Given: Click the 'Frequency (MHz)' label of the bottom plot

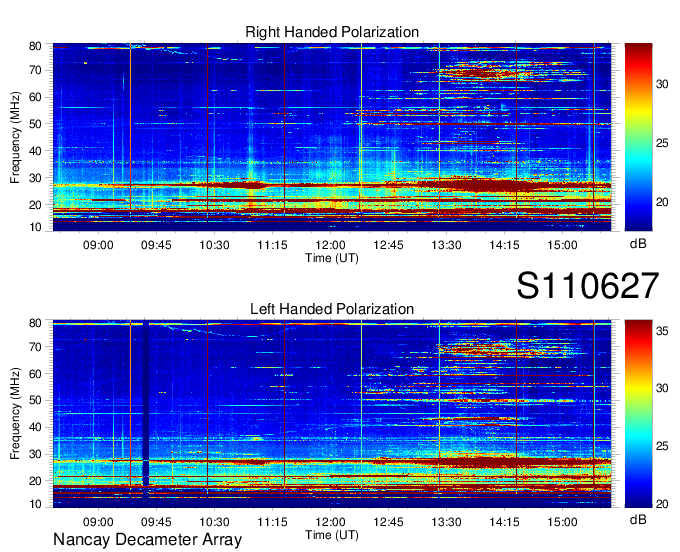Looking at the screenshot, I should [x=15, y=414].
